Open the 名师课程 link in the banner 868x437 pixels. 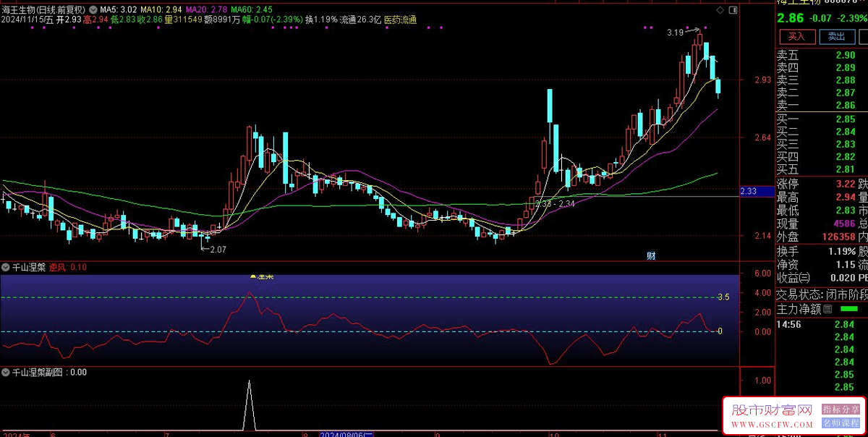tap(841, 423)
